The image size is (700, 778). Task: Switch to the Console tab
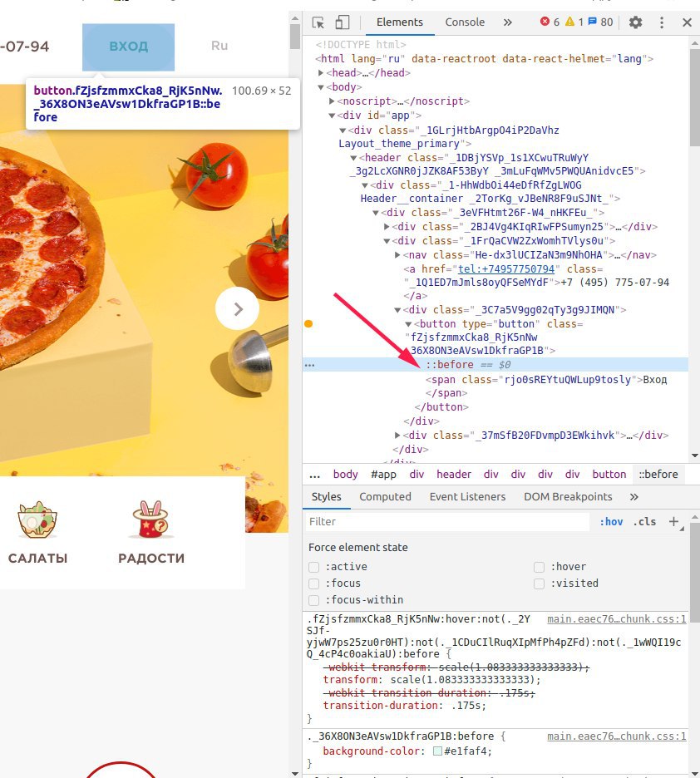(465, 22)
